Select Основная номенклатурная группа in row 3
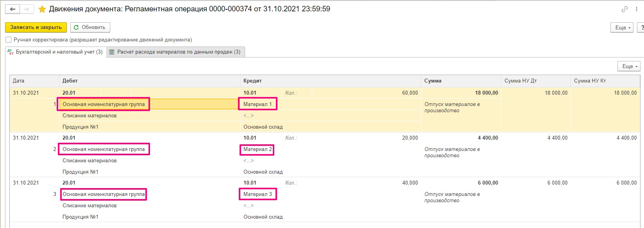Image resolution: width=644 pixels, height=228 pixels. [x=104, y=194]
